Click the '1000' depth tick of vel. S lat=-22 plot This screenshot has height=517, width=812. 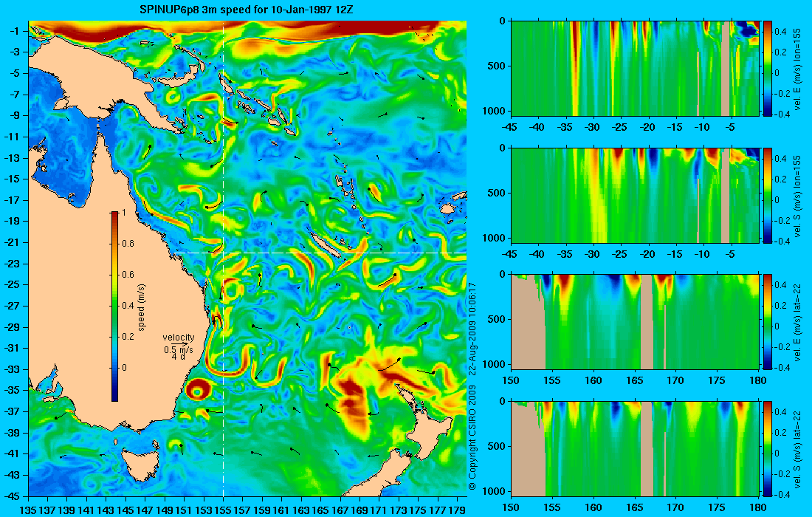point(495,492)
